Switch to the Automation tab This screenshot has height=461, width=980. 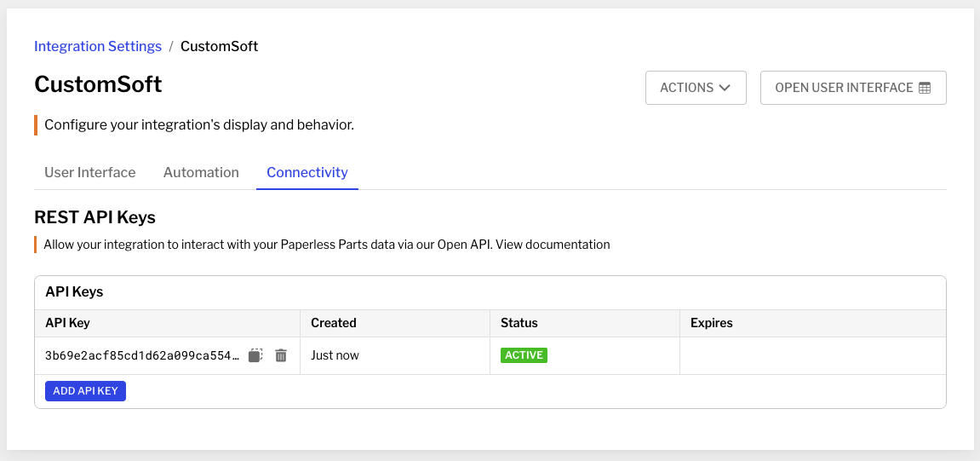[x=201, y=172]
